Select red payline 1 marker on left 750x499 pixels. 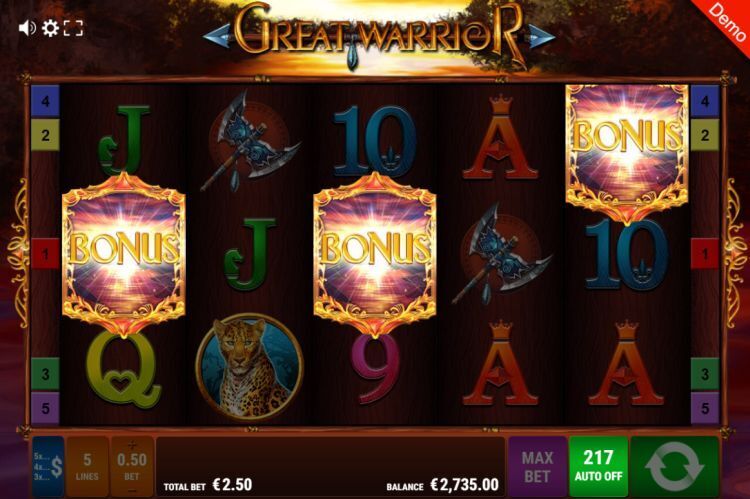click(x=45, y=254)
